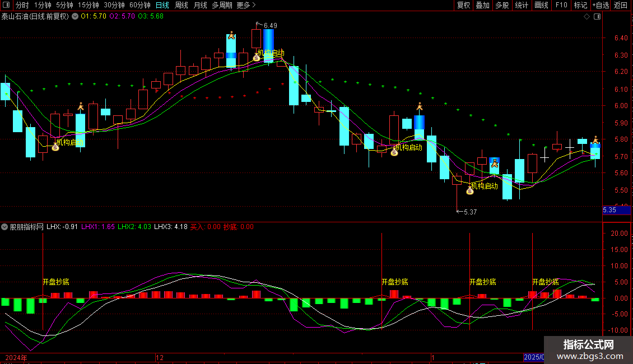
Task: Click the O2: 5.70 indicator value
Action: (122, 16)
